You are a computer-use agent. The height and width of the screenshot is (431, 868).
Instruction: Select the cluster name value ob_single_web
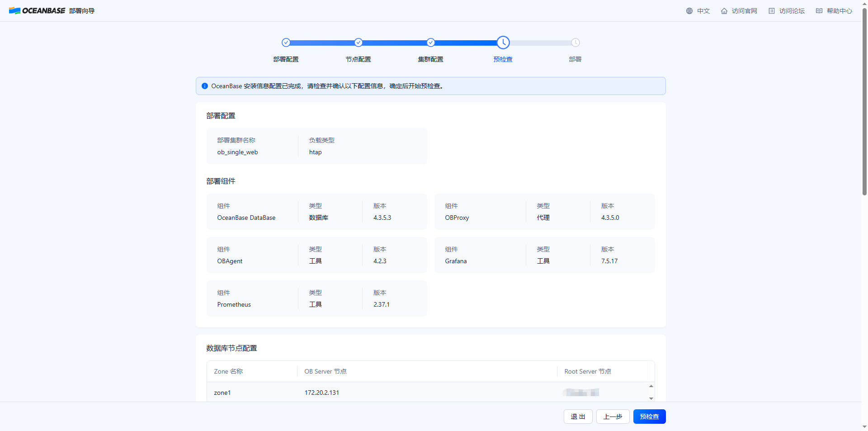237,152
